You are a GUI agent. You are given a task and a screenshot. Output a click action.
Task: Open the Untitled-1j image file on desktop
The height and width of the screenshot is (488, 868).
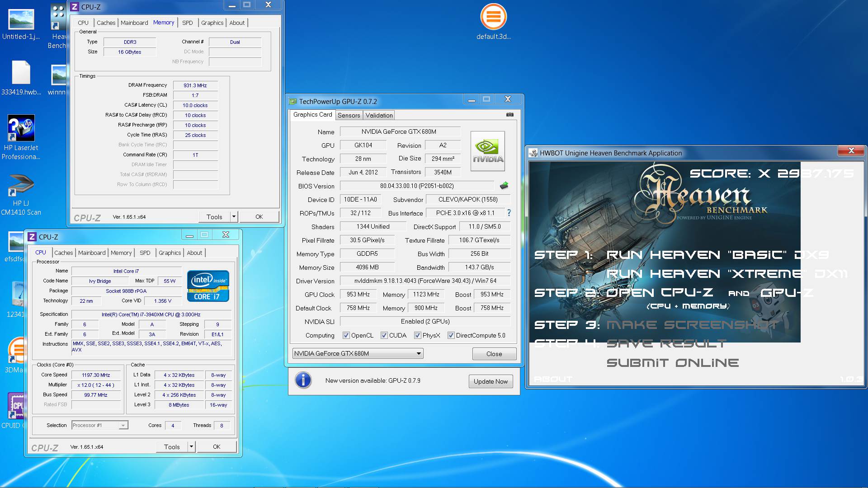tap(21, 20)
